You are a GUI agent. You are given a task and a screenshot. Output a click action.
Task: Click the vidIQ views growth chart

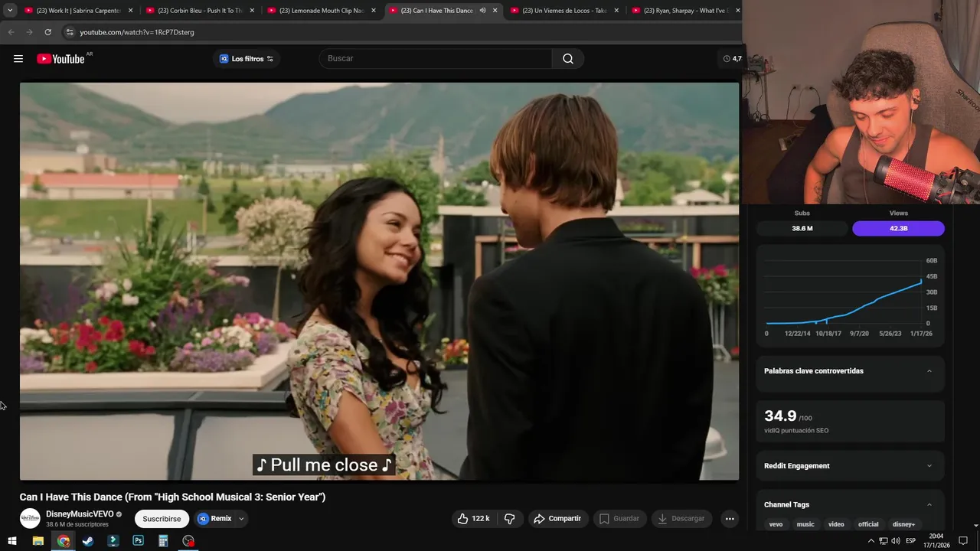850,297
